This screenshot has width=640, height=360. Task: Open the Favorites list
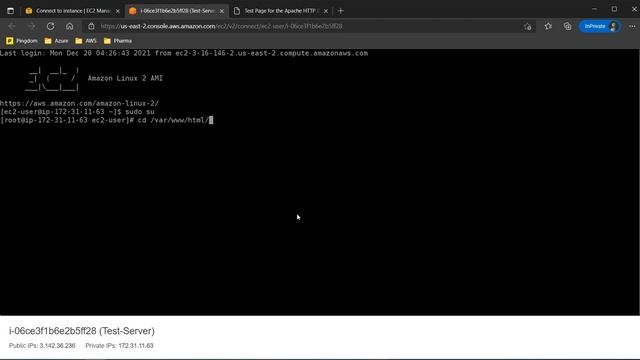click(548, 26)
